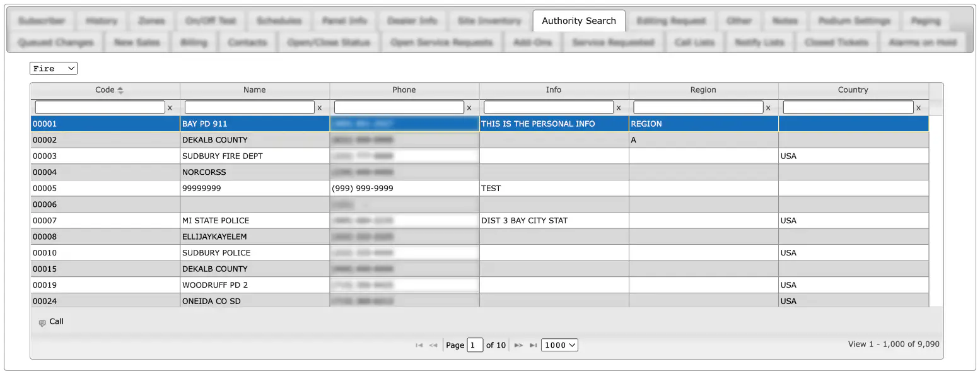Viewport: 980px width, 376px height.
Task: Clear the Name filter with its x
Action: [x=319, y=108]
